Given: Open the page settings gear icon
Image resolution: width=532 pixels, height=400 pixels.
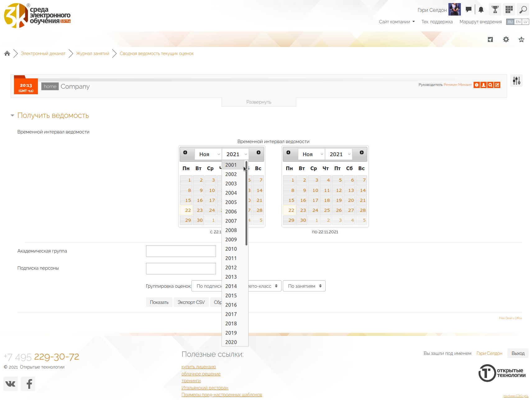Looking at the screenshot, I should click(x=506, y=40).
